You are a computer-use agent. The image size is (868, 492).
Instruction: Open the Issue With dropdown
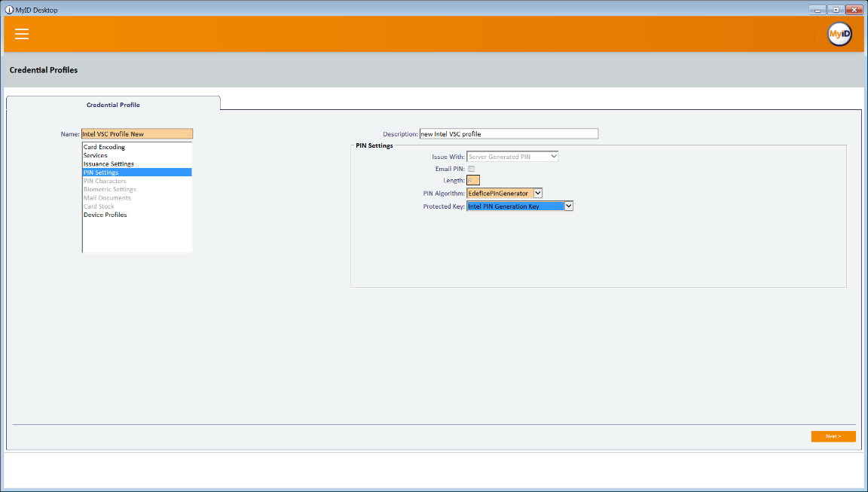pyautogui.click(x=512, y=157)
